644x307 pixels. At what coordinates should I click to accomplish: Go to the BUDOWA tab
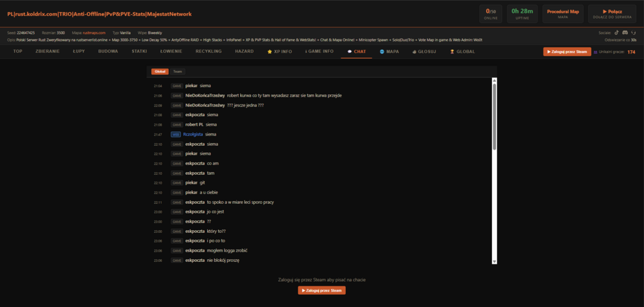[x=108, y=52]
